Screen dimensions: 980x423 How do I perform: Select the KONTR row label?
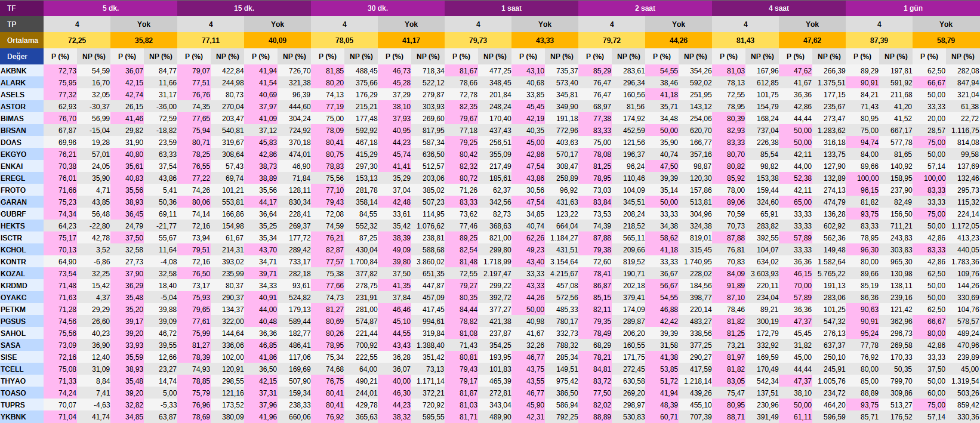tap(21, 262)
